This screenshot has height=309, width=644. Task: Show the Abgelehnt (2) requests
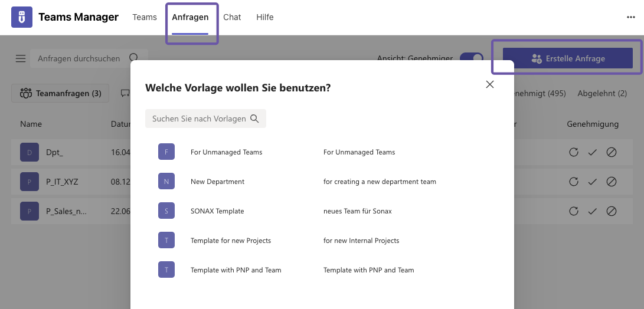coord(602,94)
